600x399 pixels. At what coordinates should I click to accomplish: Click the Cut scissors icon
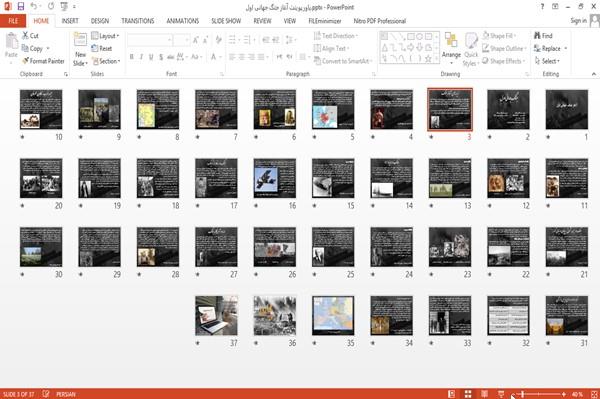(25, 36)
